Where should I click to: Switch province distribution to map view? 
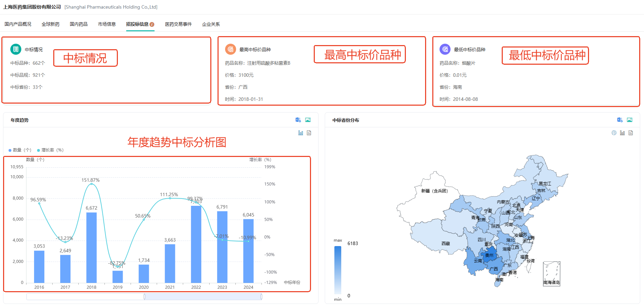[x=614, y=133]
